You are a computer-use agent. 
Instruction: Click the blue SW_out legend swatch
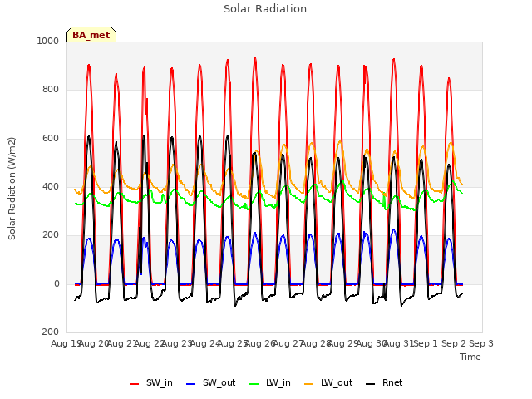(191, 384)
